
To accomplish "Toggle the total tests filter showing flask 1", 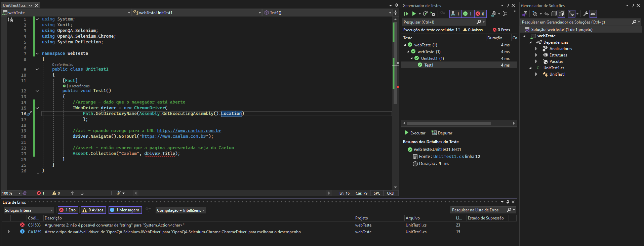I will click(455, 14).
